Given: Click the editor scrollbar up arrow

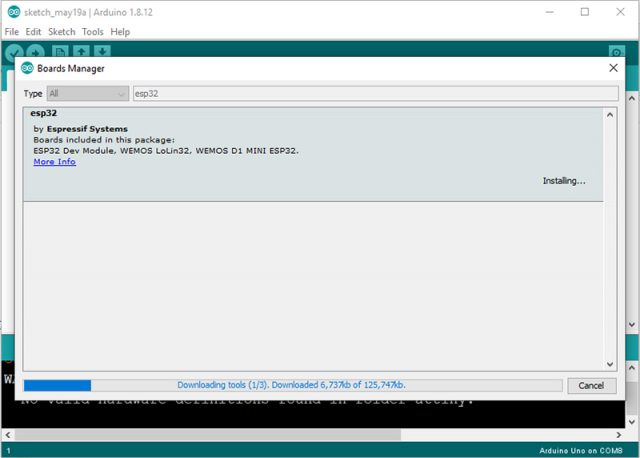Looking at the screenshot, I should [631, 98].
